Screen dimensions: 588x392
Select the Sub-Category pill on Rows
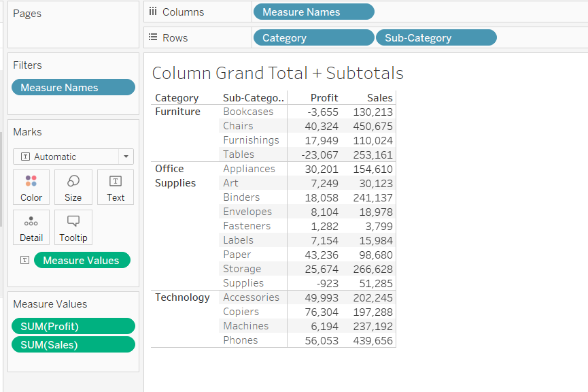pyautogui.click(x=436, y=37)
